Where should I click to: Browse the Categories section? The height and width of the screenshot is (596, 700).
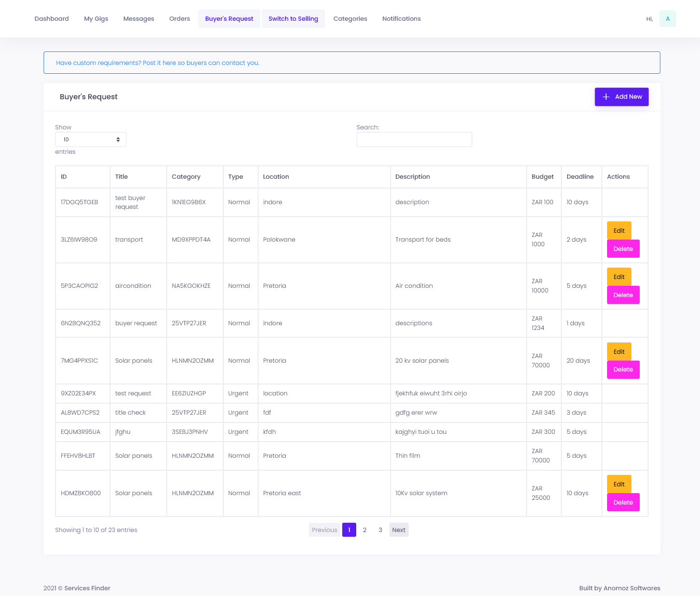coord(350,18)
